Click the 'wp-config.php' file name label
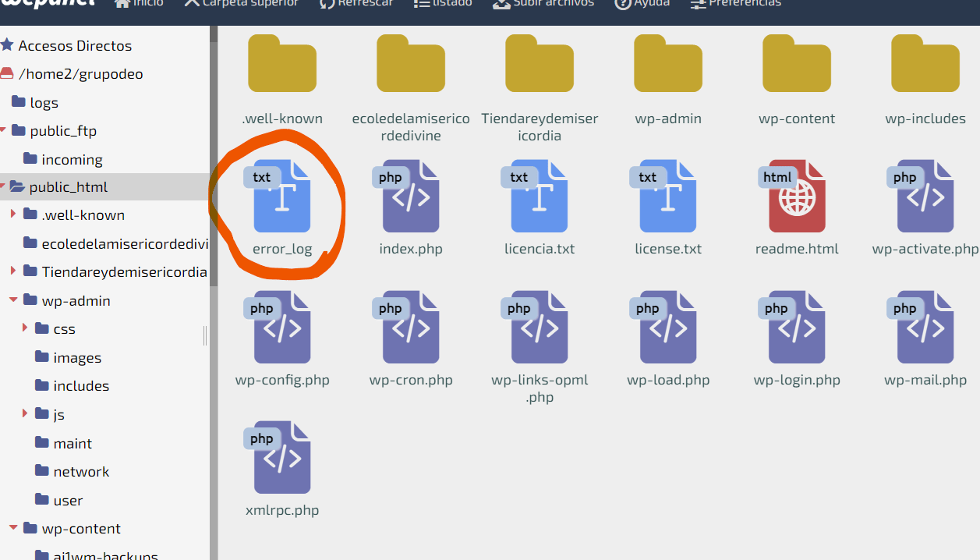 click(282, 380)
